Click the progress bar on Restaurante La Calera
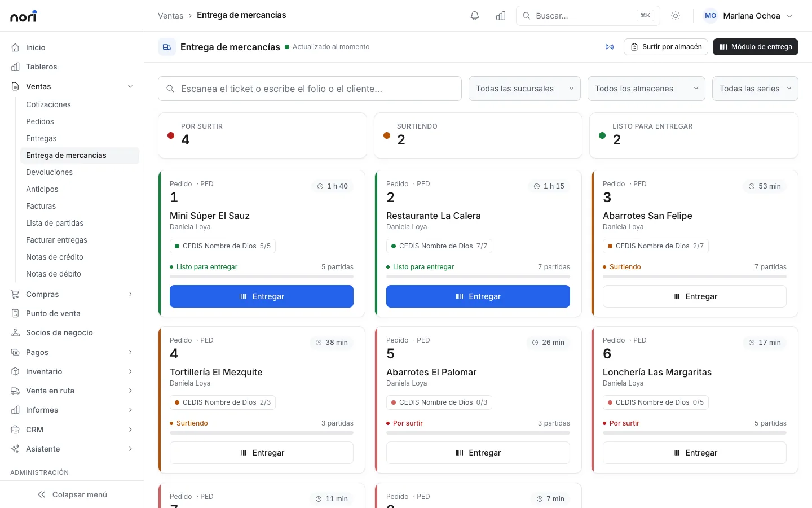 pyautogui.click(x=478, y=277)
